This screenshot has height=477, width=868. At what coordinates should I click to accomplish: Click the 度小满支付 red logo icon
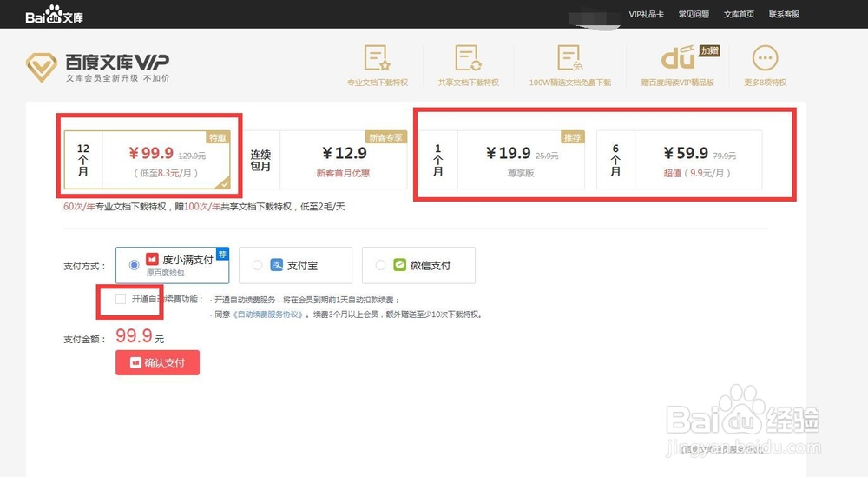tap(152, 259)
